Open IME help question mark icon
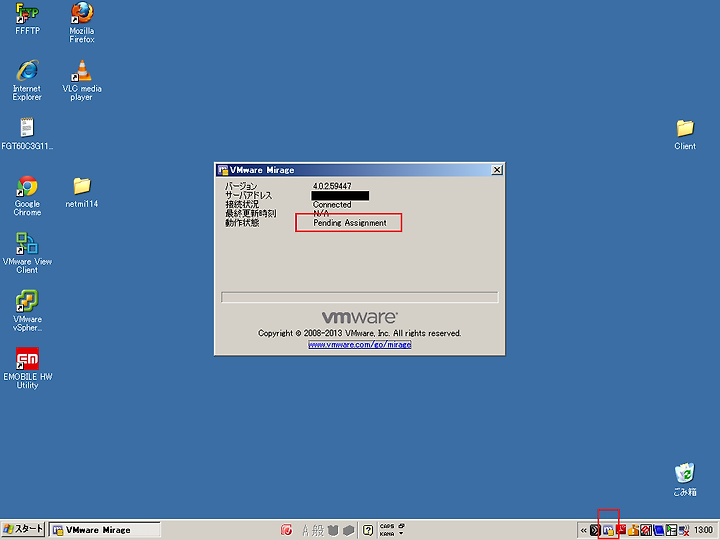The image size is (720, 540). pyautogui.click(x=368, y=530)
